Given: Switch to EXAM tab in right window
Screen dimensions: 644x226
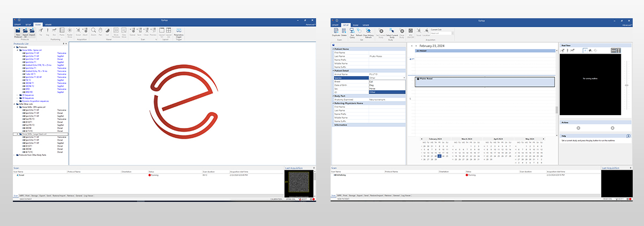Looking at the screenshot, I should point(356,25).
